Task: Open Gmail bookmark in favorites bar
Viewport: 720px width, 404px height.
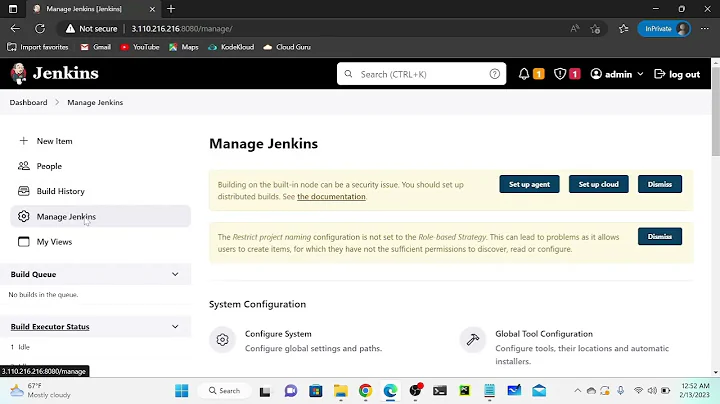Action: coord(96,47)
